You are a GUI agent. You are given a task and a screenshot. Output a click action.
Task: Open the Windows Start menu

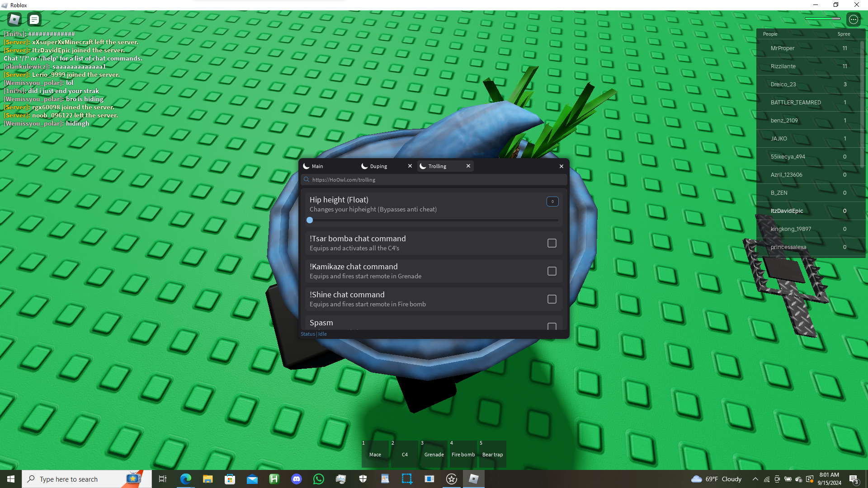pos(11,479)
